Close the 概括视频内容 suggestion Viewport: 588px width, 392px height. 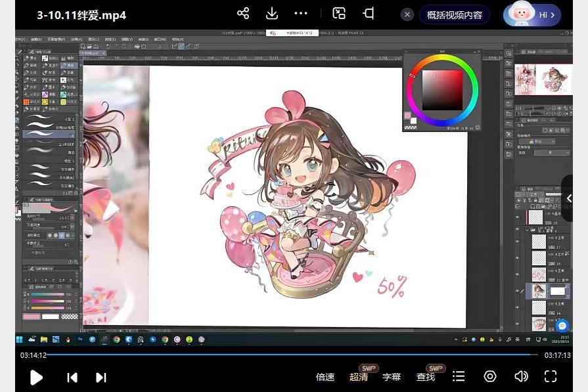[407, 15]
